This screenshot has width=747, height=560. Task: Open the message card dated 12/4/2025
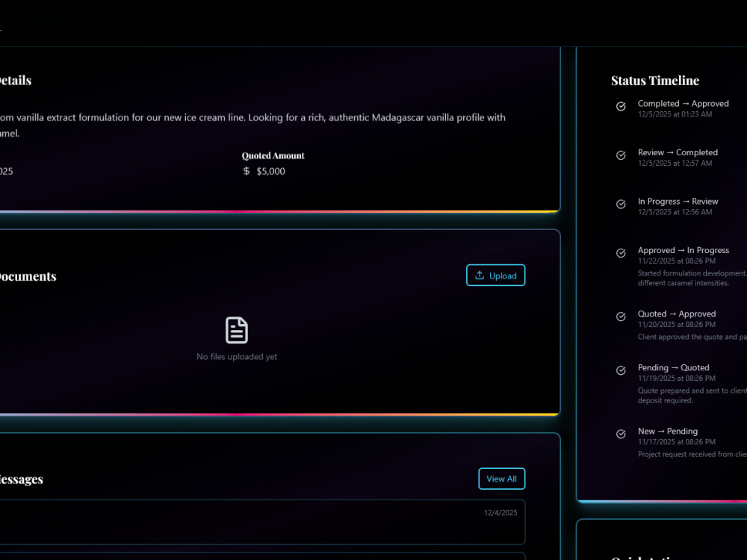262,522
